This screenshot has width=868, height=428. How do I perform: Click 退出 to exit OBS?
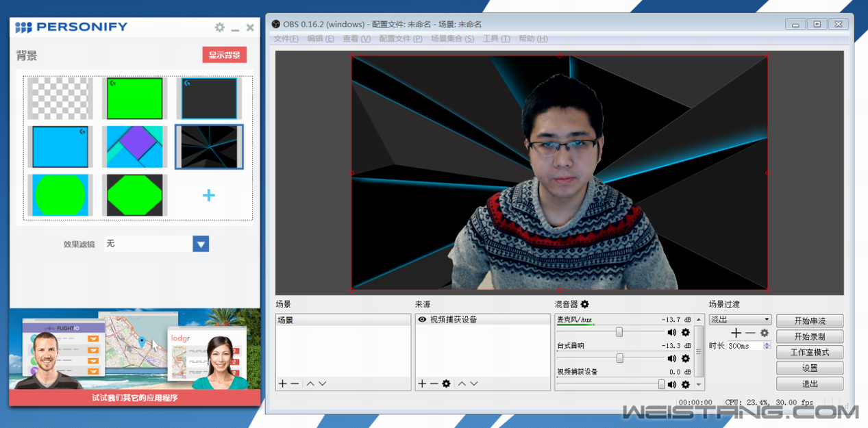[810, 384]
